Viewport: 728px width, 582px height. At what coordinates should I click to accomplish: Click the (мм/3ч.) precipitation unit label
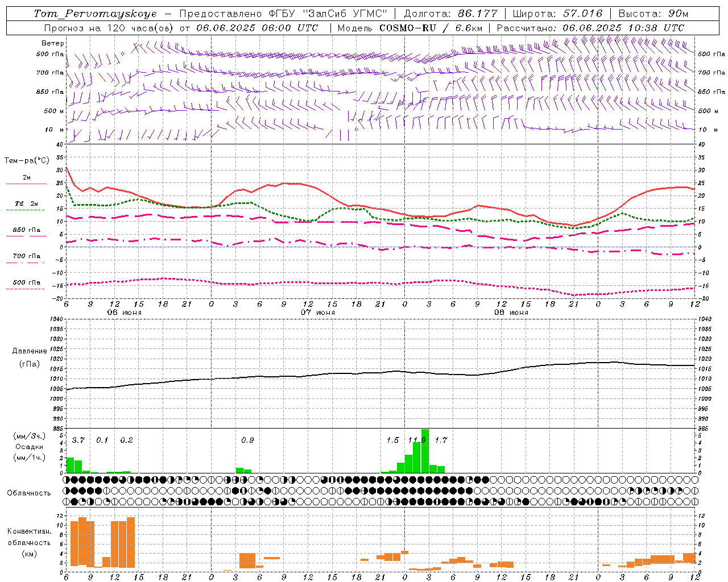click(28, 436)
